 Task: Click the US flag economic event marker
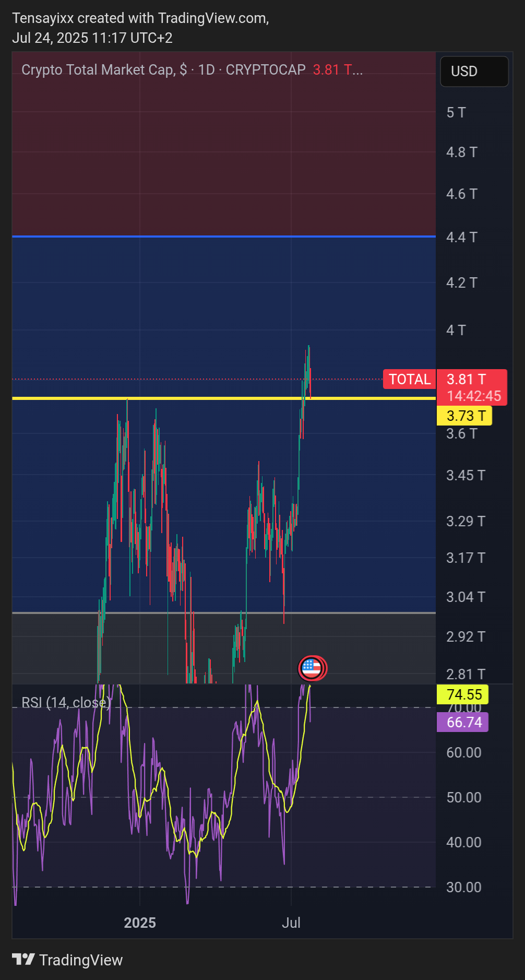point(312,668)
